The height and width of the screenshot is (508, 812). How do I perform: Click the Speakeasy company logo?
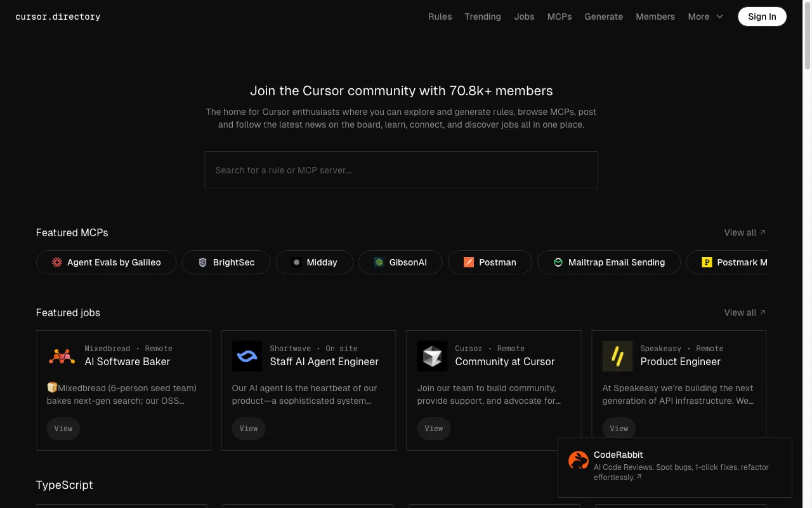click(617, 356)
